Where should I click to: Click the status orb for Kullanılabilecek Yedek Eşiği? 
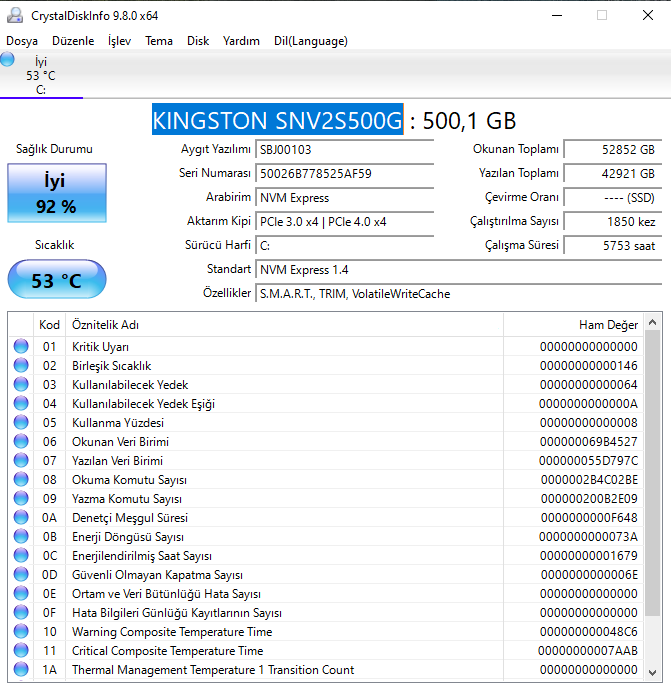pyautogui.click(x=21, y=403)
